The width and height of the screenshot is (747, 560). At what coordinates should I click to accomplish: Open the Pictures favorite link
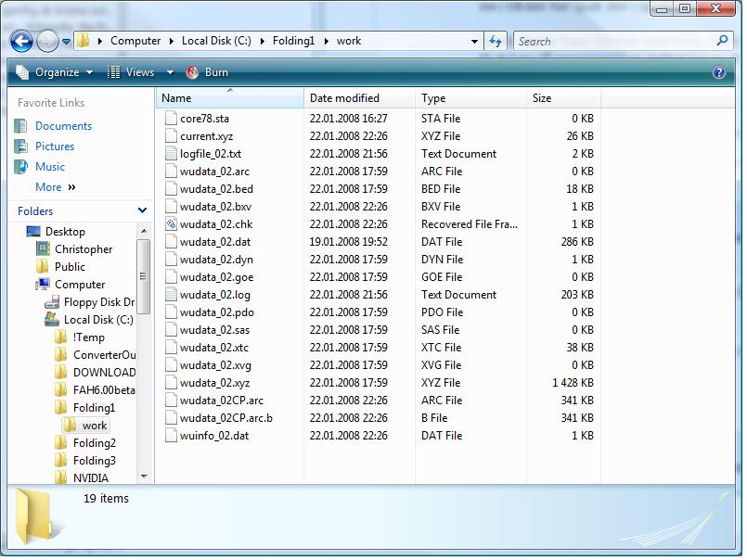[x=55, y=146]
